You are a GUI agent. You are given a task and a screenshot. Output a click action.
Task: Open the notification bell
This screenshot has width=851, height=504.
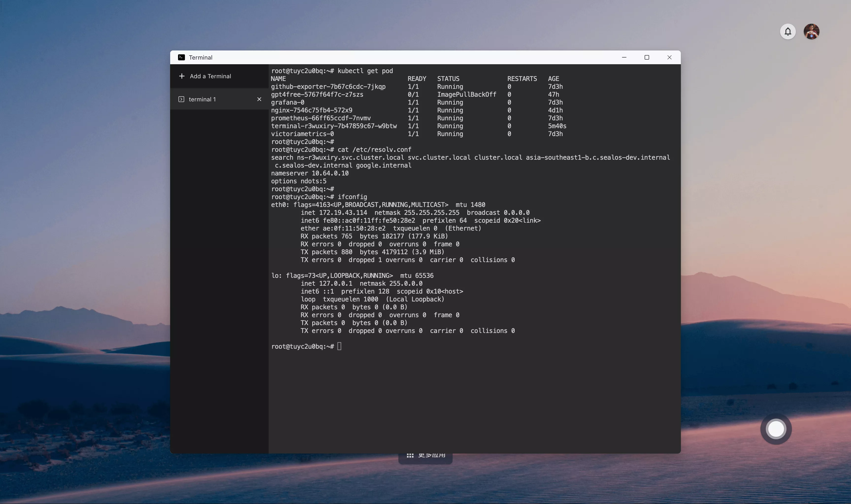(787, 31)
